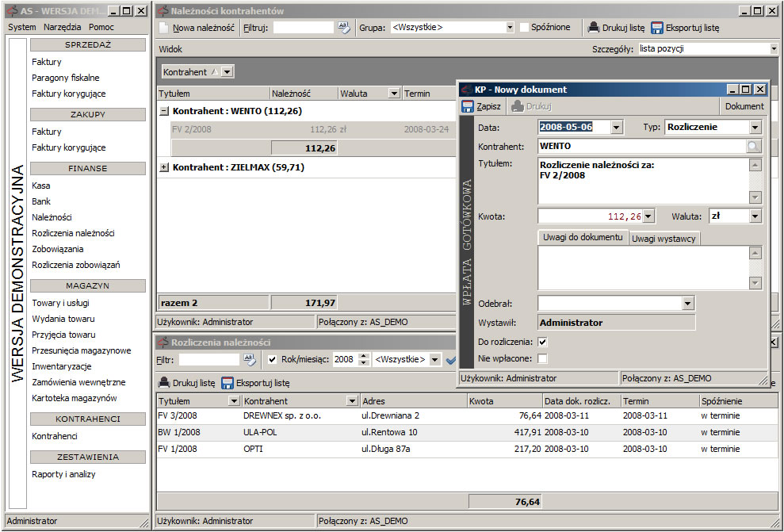Open the Szczegóły lista pozycji dropdown

coord(774,48)
